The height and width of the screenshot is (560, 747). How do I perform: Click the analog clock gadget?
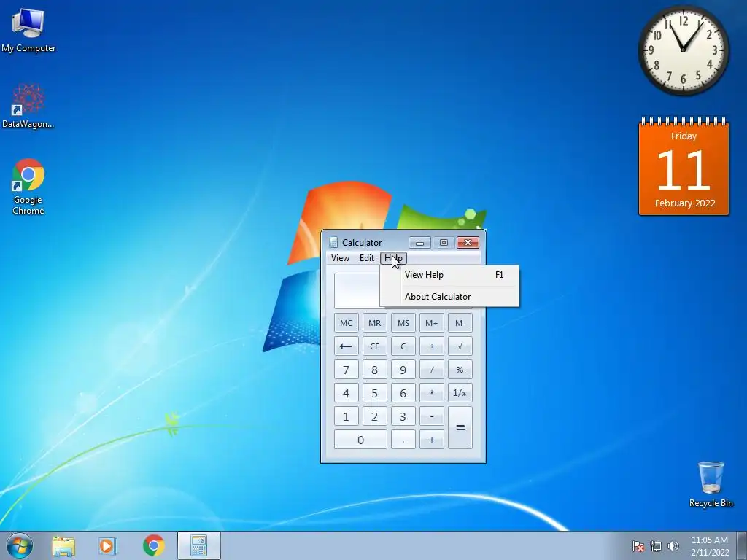[x=683, y=50]
